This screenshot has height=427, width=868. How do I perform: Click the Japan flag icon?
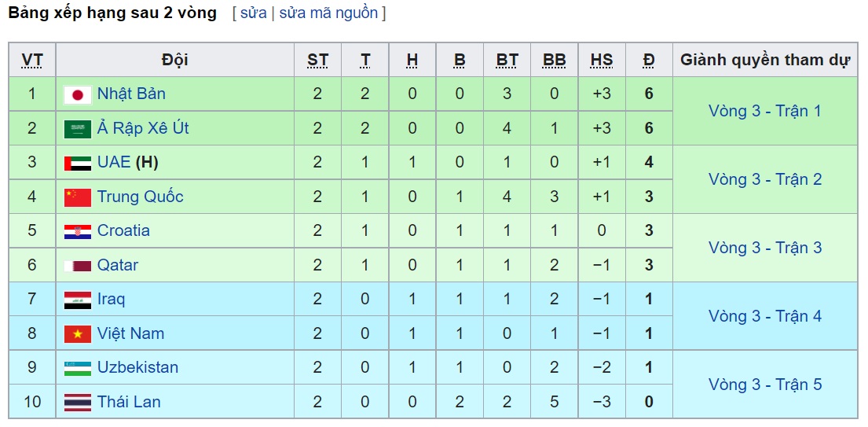pos(78,94)
